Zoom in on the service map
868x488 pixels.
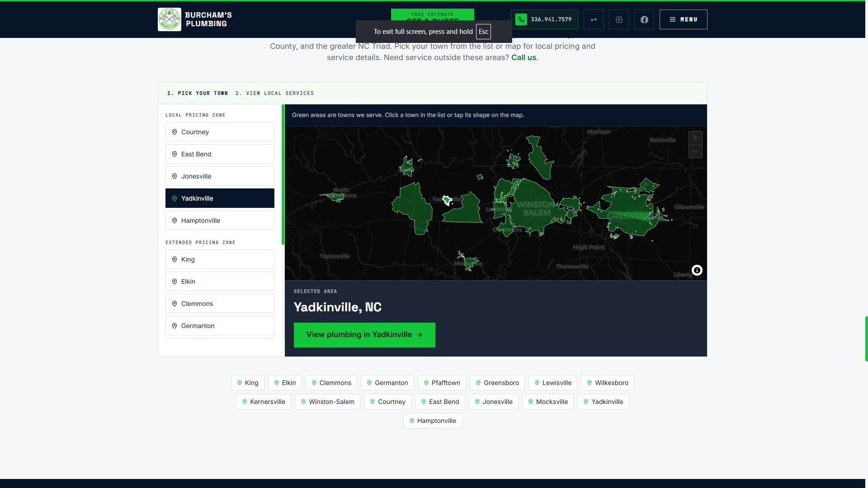point(695,138)
